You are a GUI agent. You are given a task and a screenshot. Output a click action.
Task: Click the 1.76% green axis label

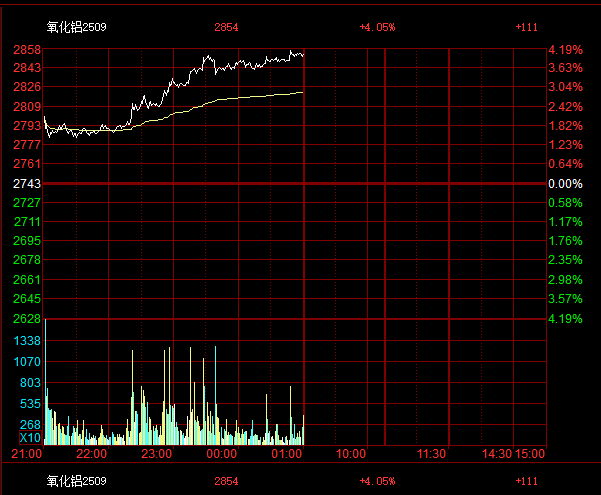tap(565, 241)
